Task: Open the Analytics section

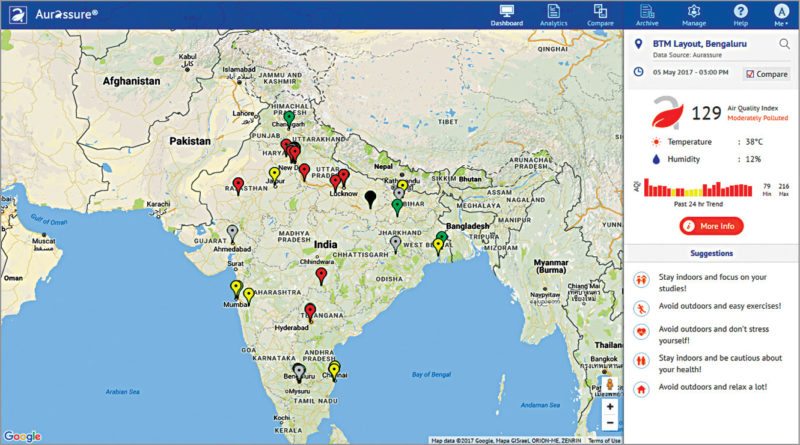Action: pyautogui.click(x=553, y=14)
